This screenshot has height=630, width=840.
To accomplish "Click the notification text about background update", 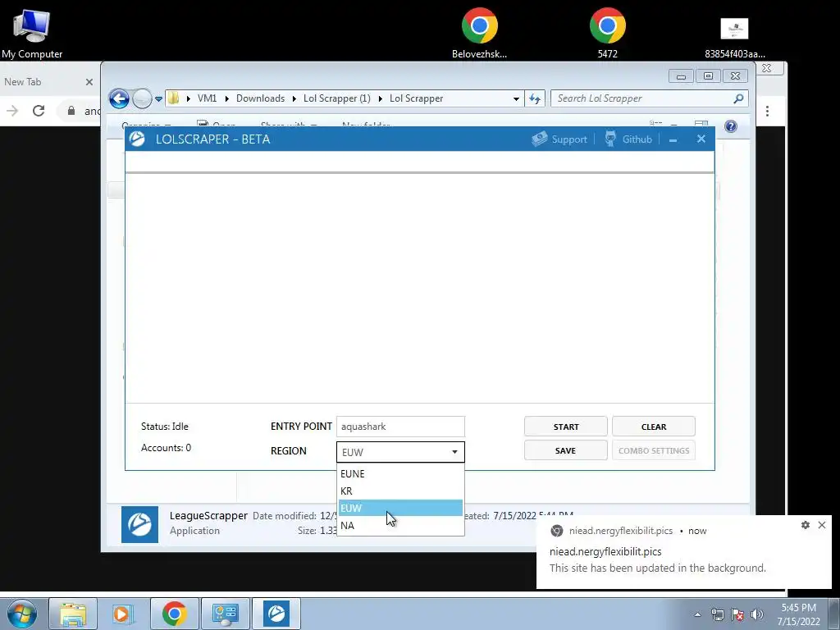I will coord(657,568).
